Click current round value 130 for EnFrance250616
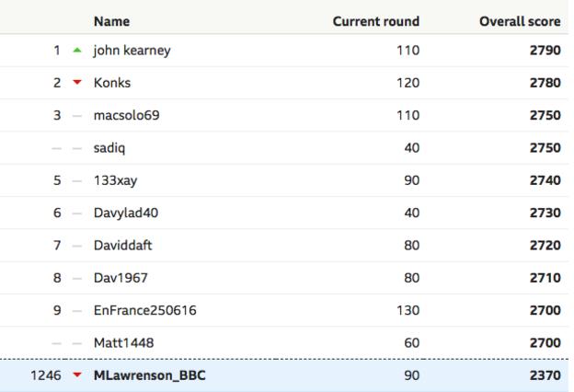The image size is (574, 392). 408,310
